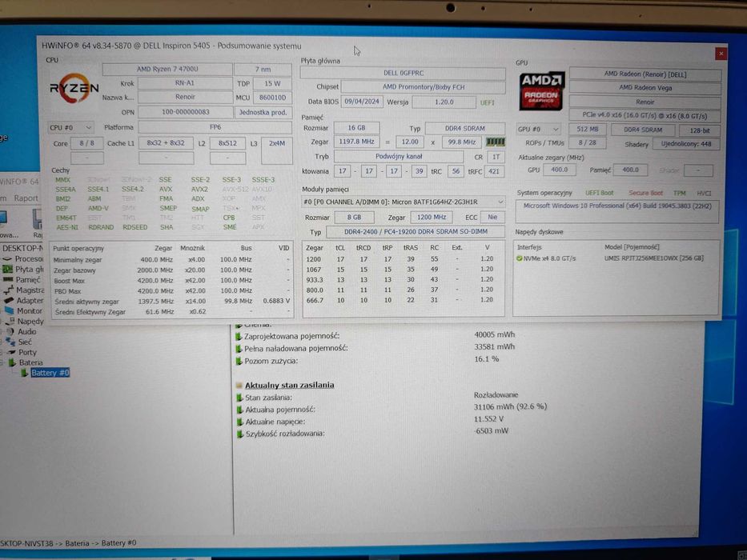
Task: Click the AMD Promontory/Bixby FCH chipset field
Action: [x=423, y=87]
